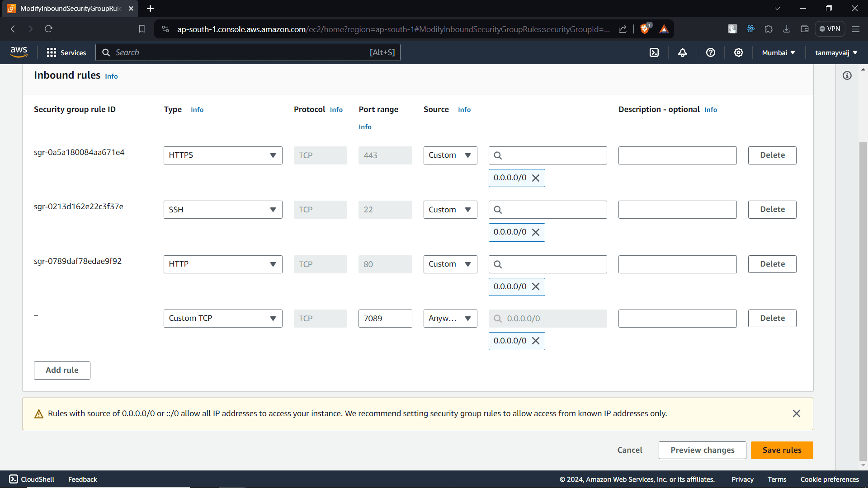Open the help question mark icon
868x488 pixels.
tap(711, 53)
